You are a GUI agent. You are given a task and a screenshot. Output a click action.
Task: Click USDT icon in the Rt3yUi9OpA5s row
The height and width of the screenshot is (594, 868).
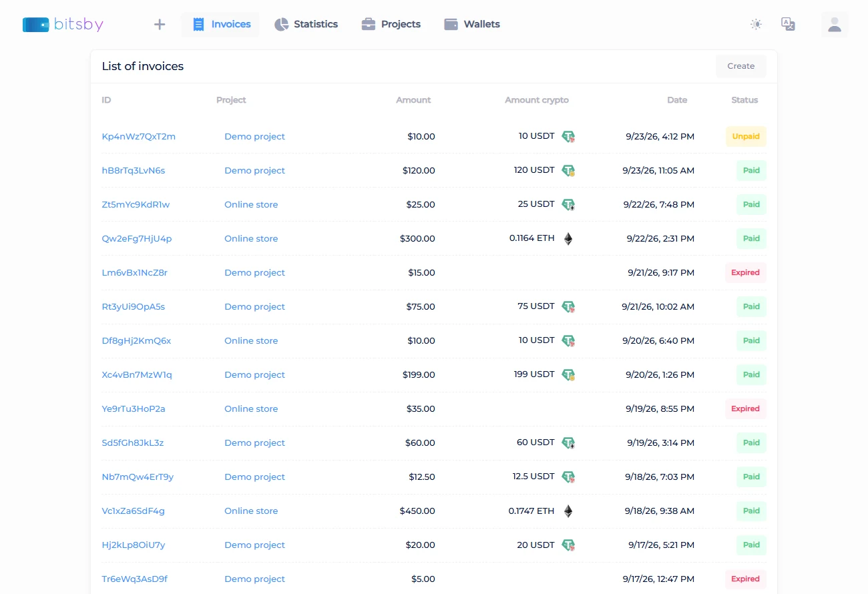[568, 307]
